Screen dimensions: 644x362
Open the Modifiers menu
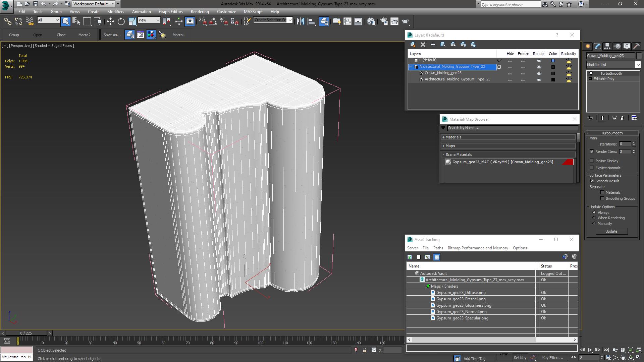[115, 12]
